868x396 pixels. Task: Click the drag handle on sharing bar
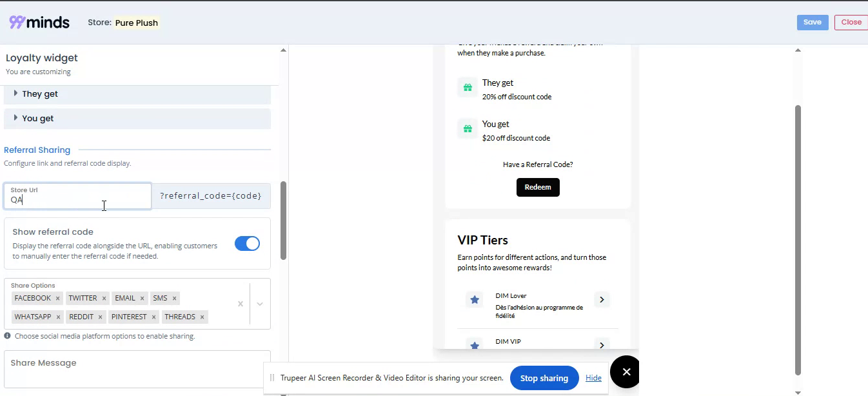(272, 378)
